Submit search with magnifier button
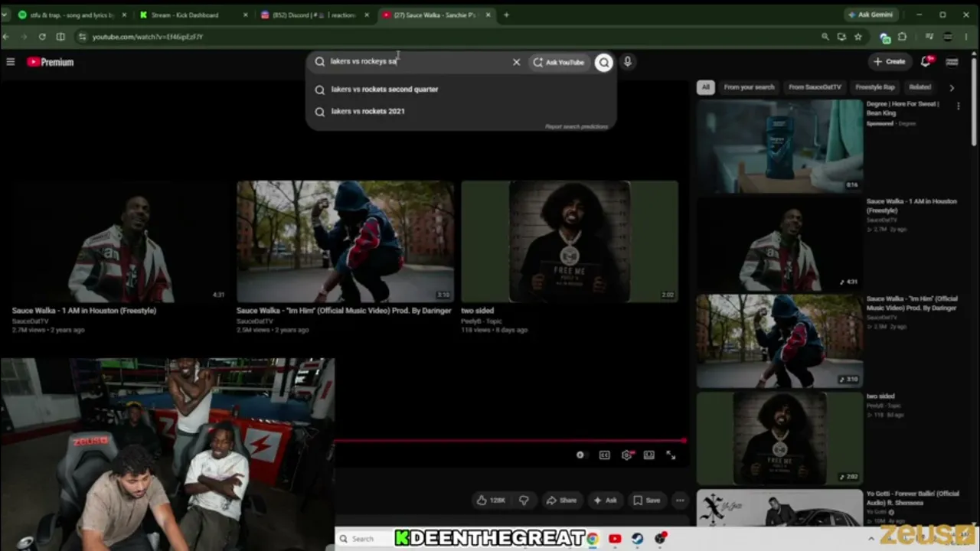Viewport: 980px width, 551px height. pyautogui.click(x=604, y=62)
